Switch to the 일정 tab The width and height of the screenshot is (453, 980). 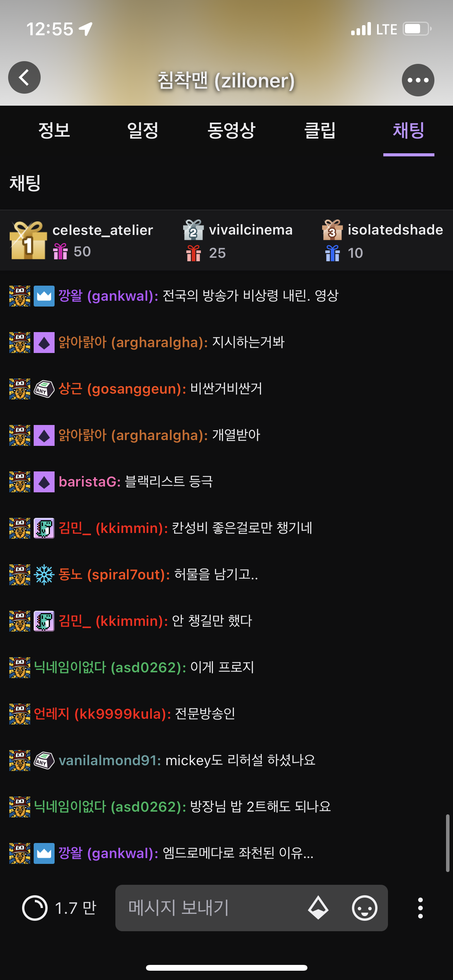pos(143,130)
